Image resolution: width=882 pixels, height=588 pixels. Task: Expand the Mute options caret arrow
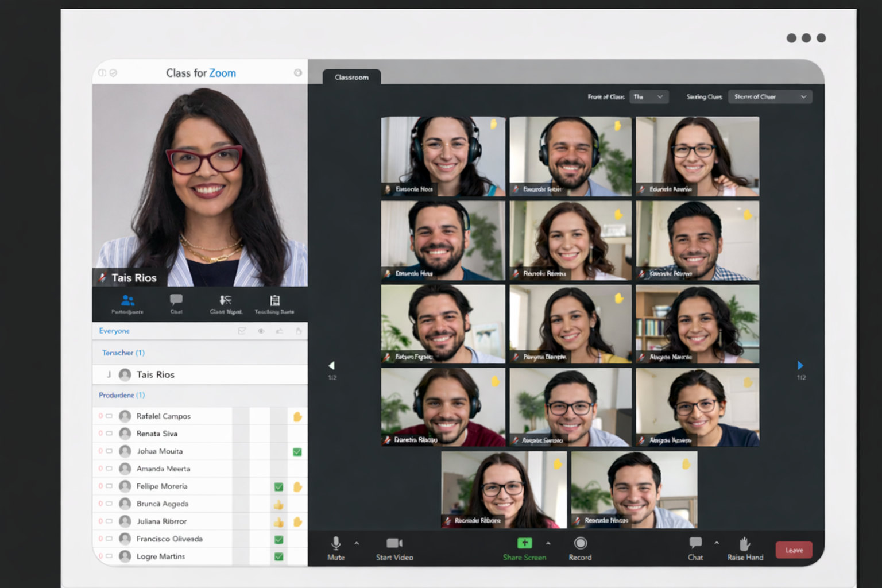tap(357, 543)
